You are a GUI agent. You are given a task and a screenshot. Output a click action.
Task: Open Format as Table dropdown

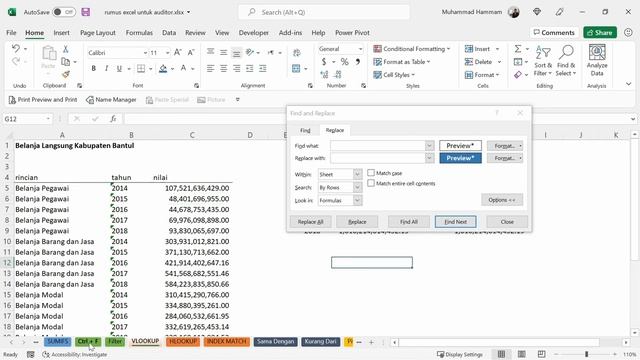pyautogui.click(x=402, y=62)
